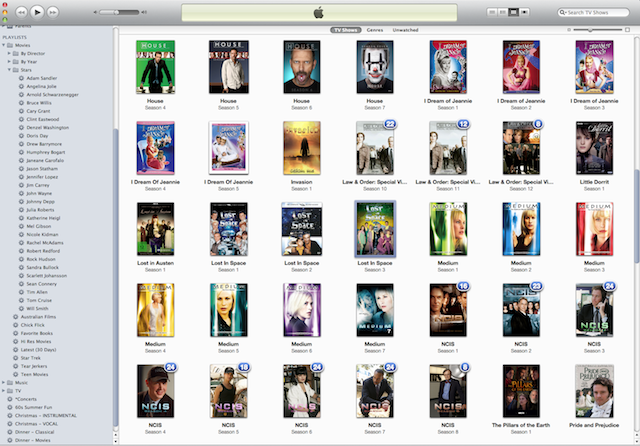Screen dimensions: 640x446
Task: Expand the Music folder
Action: pos(4,383)
